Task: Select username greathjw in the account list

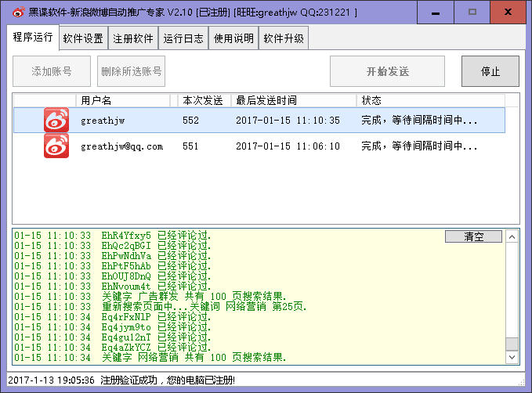Action: pyautogui.click(x=103, y=121)
